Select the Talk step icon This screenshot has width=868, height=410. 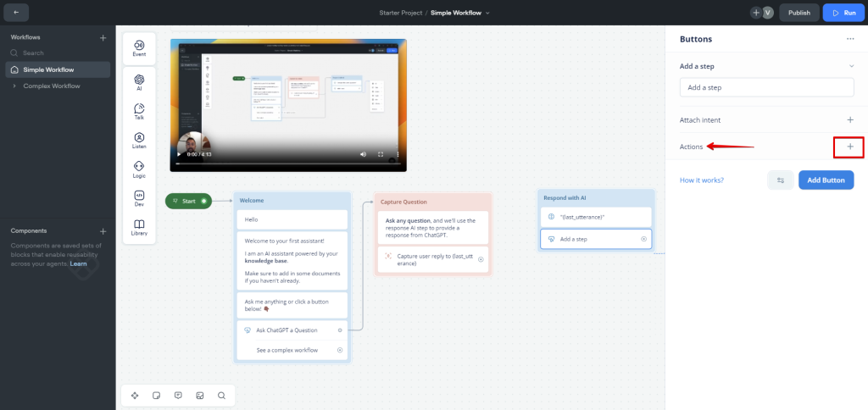point(139,111)
